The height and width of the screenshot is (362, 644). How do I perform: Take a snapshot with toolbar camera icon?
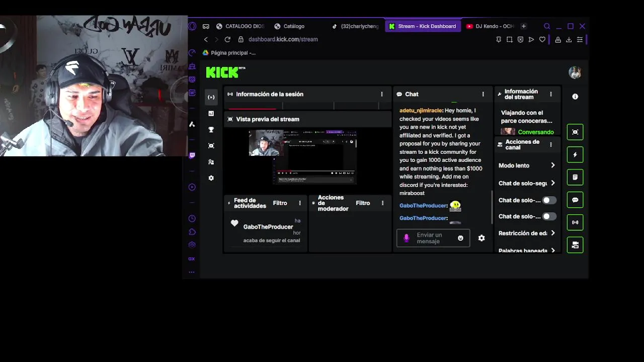(x=509, y=39)
